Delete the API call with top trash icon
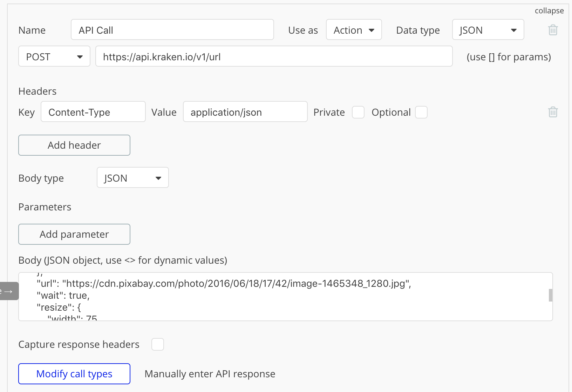The width and height of the screenshot is (572, 392). tap(553, 30)
